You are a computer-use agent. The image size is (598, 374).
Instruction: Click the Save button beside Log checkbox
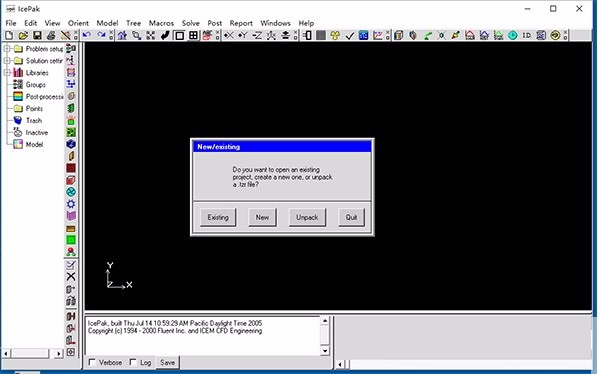tap(167, 362)
